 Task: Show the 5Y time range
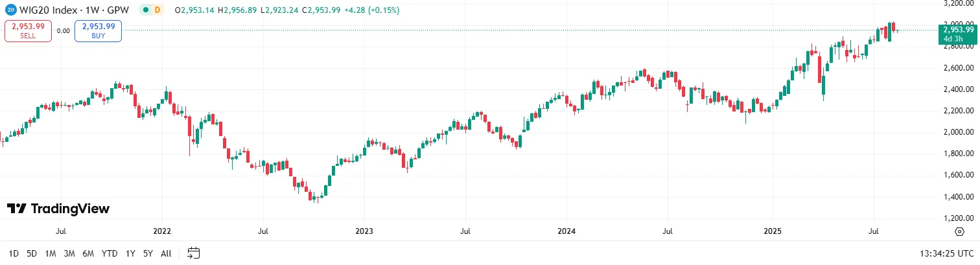click(x=148, y=253)
